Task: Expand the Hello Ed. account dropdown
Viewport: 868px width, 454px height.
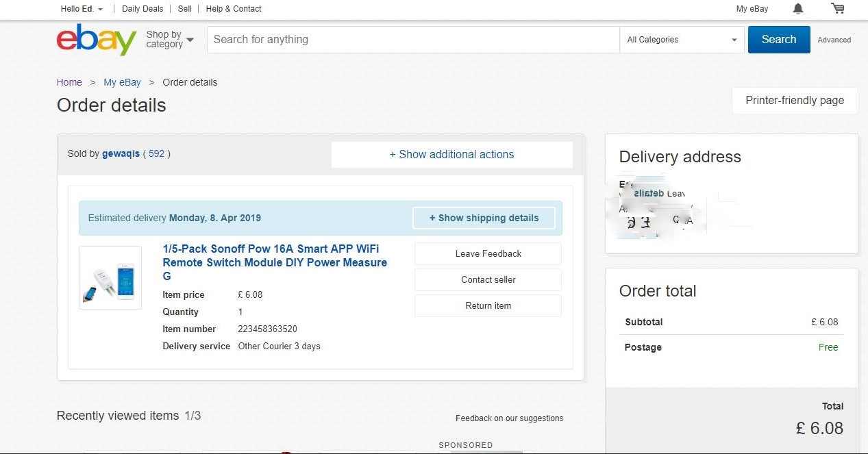Action: [x=82, y=9]
